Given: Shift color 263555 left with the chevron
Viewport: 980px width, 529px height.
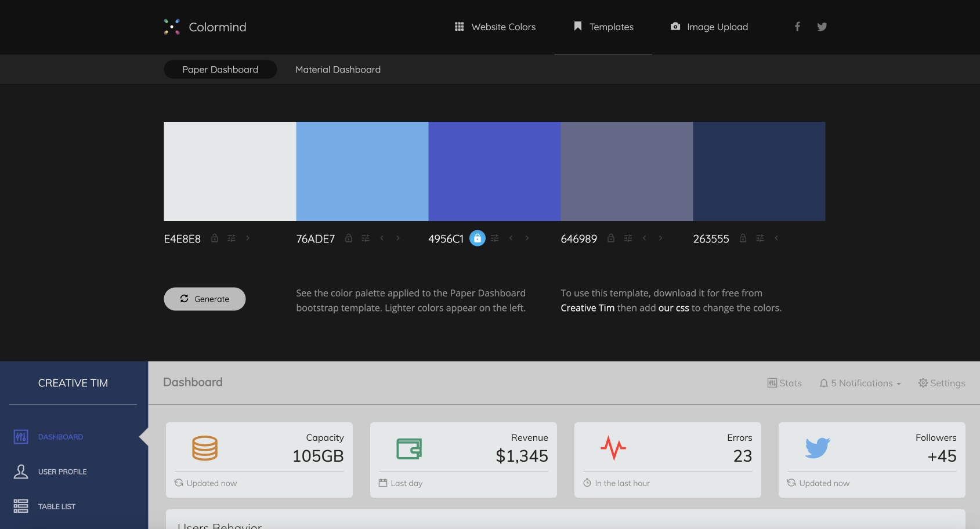Looking at the screenshot, I should point(776,238).
